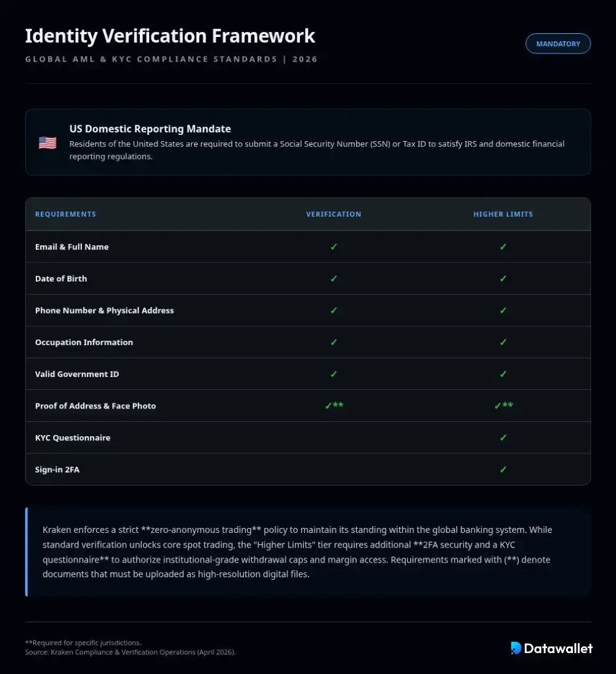The width and height of the screenshot is (616, 674).
Task: Click the asterisked checkmark for Proof of Address
Action: pyautogui.click(x=334, y=405)
